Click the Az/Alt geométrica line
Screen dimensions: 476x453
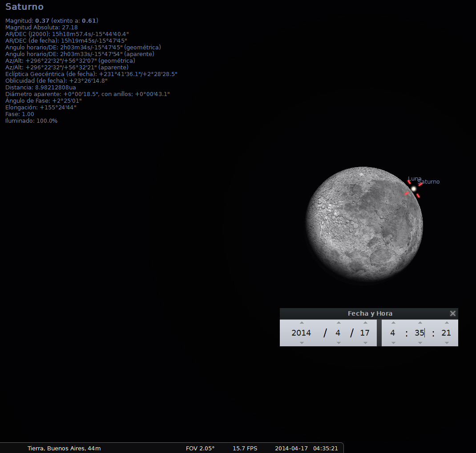coord(70,61)
